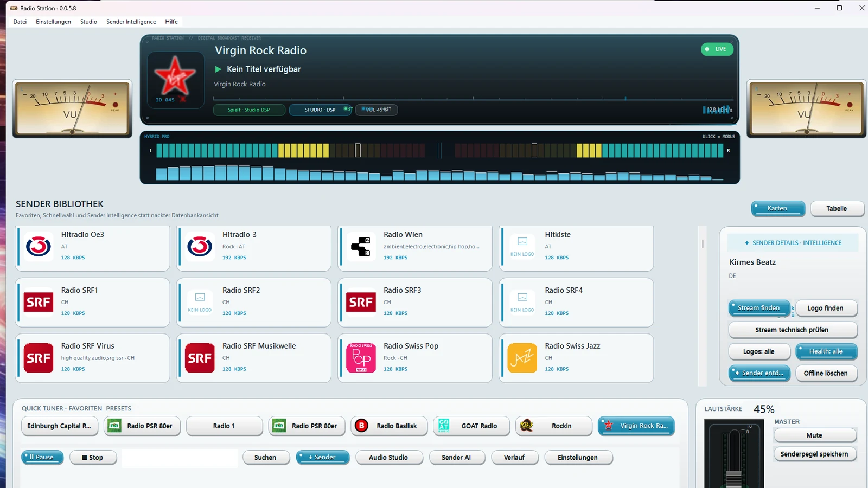Click the search input field next to Stop
Screen dimensions: 868x488
pyautogui.click(x=180, y=458)
